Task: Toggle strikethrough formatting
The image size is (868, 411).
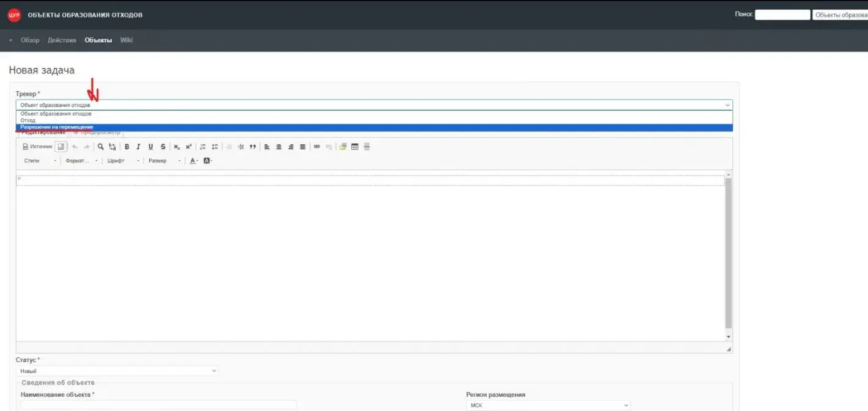Action: click(163, 147)
